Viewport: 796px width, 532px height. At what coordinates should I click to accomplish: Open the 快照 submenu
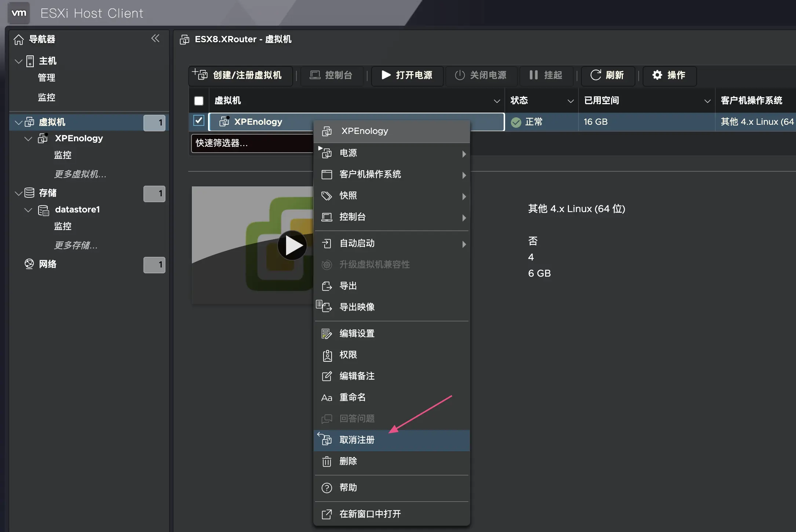point(392,196)
